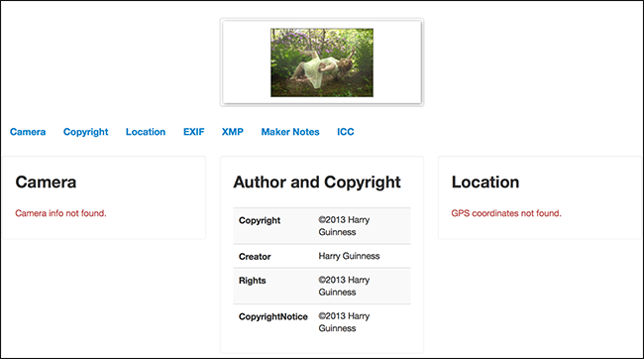The height and width of the screenshot is (359, 644).
Task: Click the Copyright row label
Action: (260, 221)
